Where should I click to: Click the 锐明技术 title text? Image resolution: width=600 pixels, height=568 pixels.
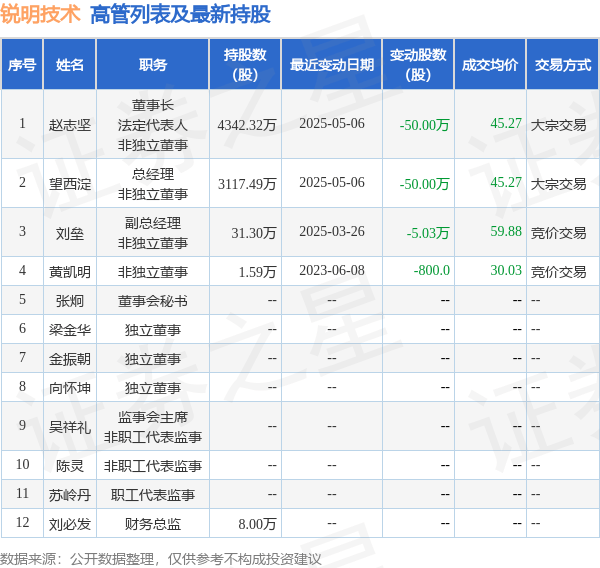(40, 14)
